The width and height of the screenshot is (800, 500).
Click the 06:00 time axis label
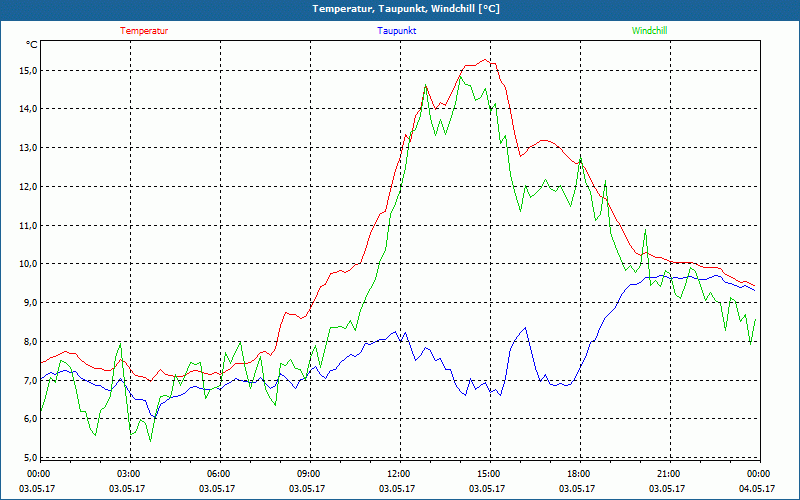click(x=218, y=474)
